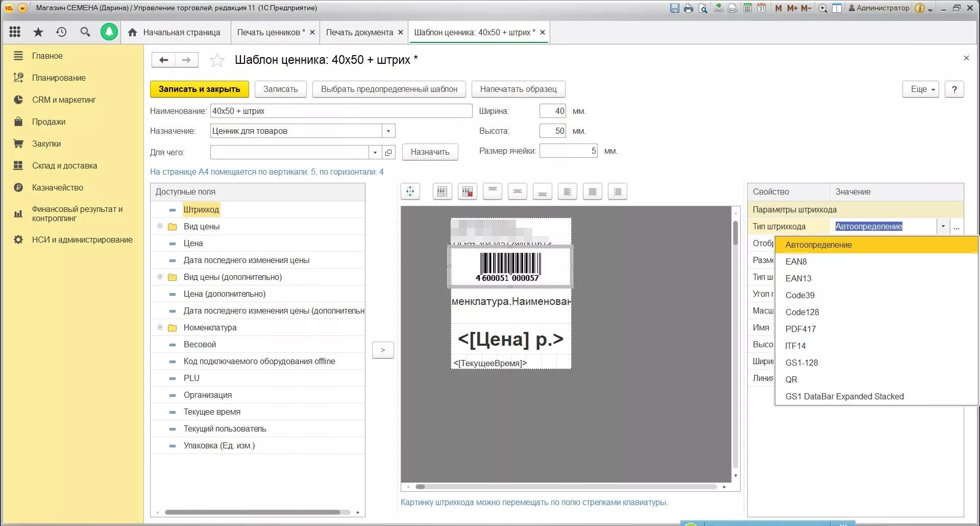Viewport: 980px width, 526px height.
Task: Click the Назначить button
Action: click(x=430, y=152)
